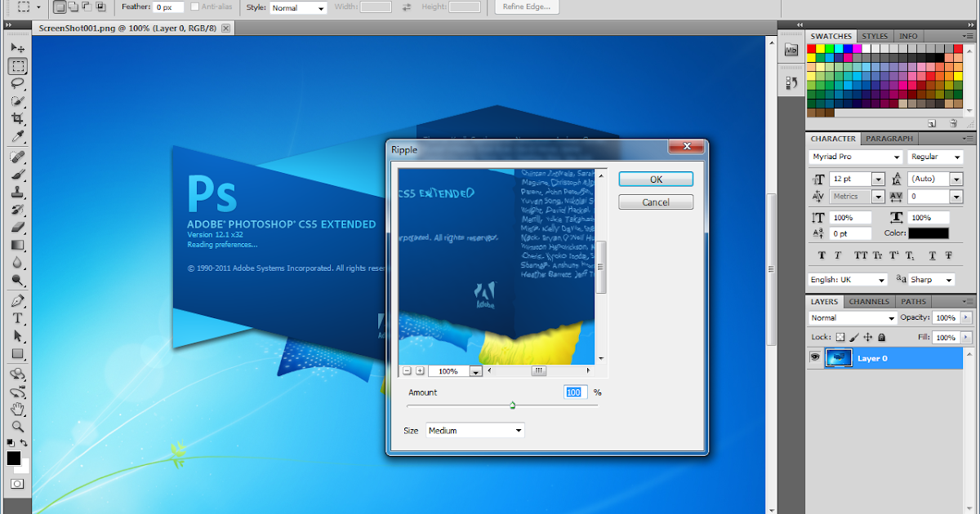
Task: Select the Hand tool
Action: coord(17,409)
